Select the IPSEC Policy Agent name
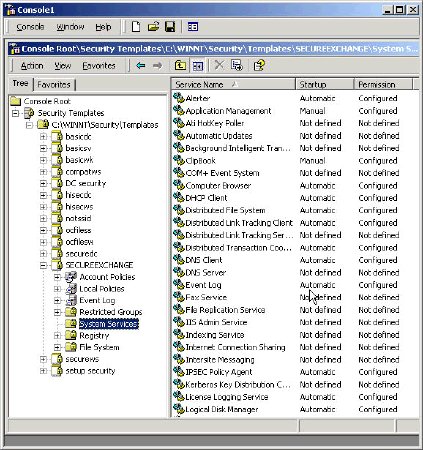Viewport: 423px width, 450px height. pyautogui.click(x=219, y=372)
